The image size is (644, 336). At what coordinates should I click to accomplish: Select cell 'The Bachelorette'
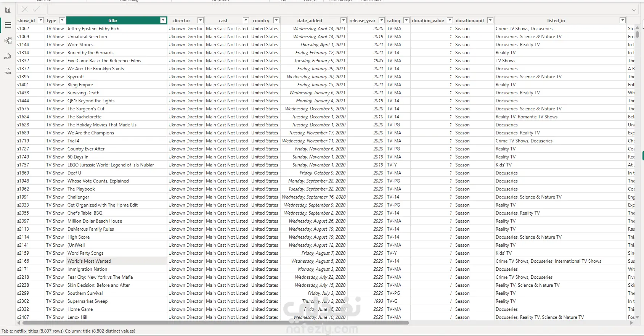117,117
